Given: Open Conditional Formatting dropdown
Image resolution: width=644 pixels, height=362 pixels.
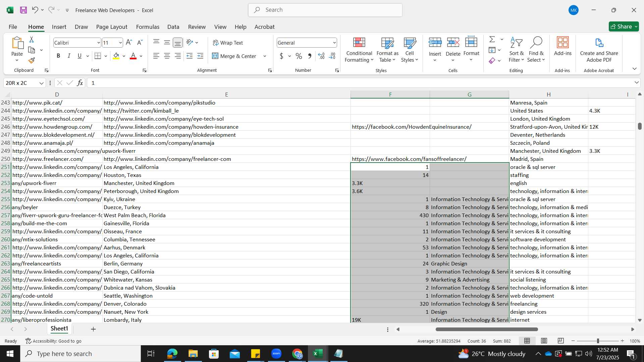Looking at the screenshot, I should pos(359,50).
